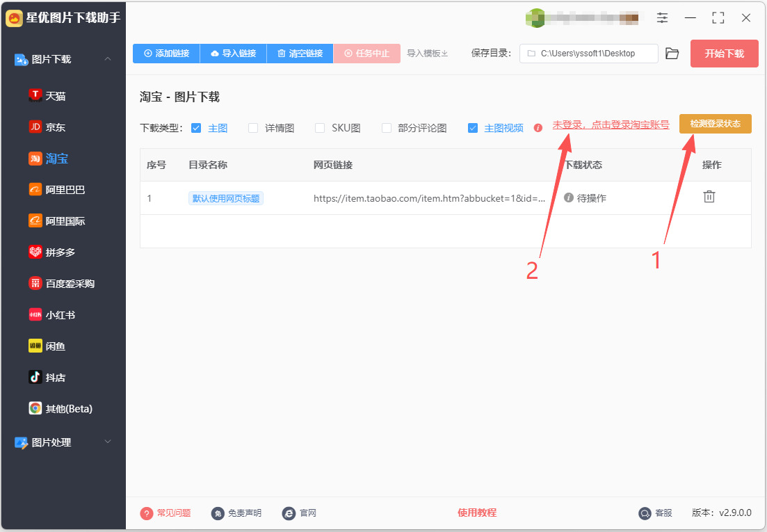Screen dimensions: 767x532
Task: Toggle fullscreen window icon
Action: (x=718, y=18)
